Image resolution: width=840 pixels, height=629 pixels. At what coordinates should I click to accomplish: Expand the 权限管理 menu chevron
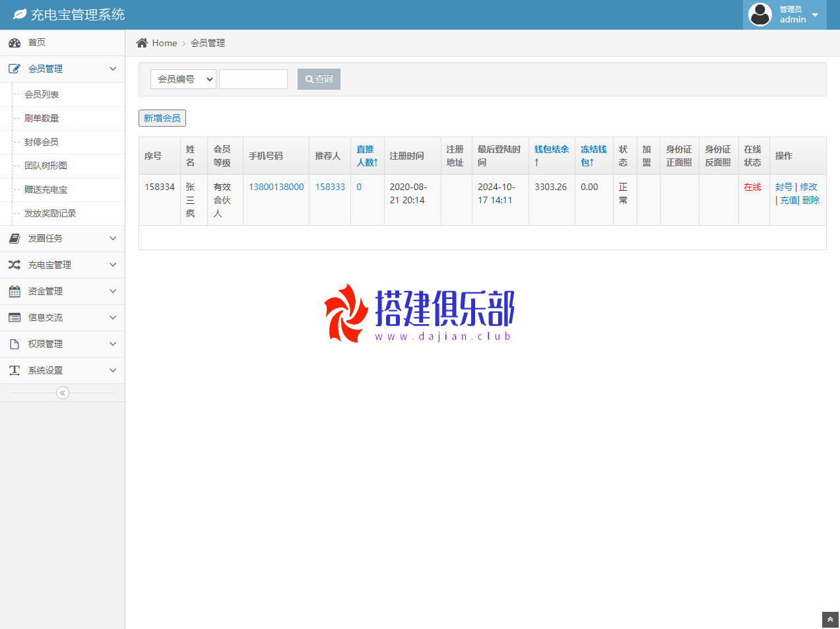(113, 344)
